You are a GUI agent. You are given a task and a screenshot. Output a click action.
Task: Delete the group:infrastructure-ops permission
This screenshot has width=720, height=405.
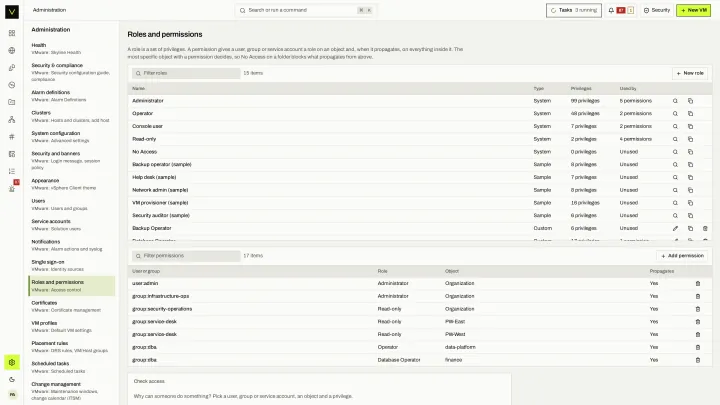[x=698, y=296]
